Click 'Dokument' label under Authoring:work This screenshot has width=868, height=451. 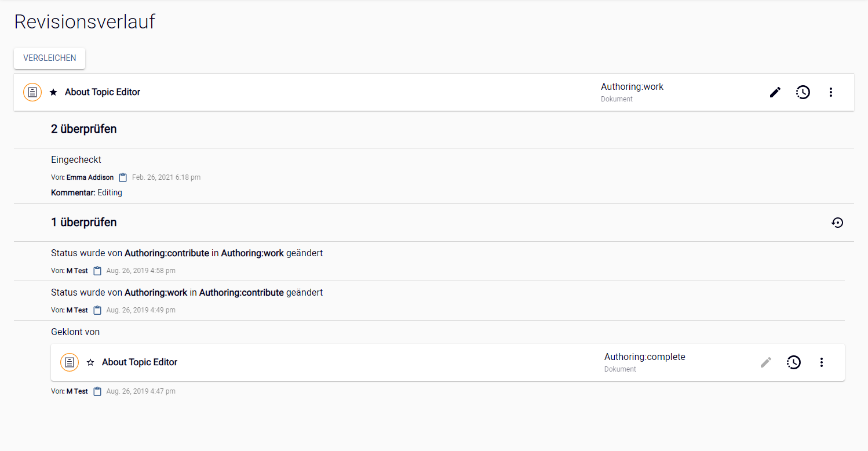coord(617,99)
